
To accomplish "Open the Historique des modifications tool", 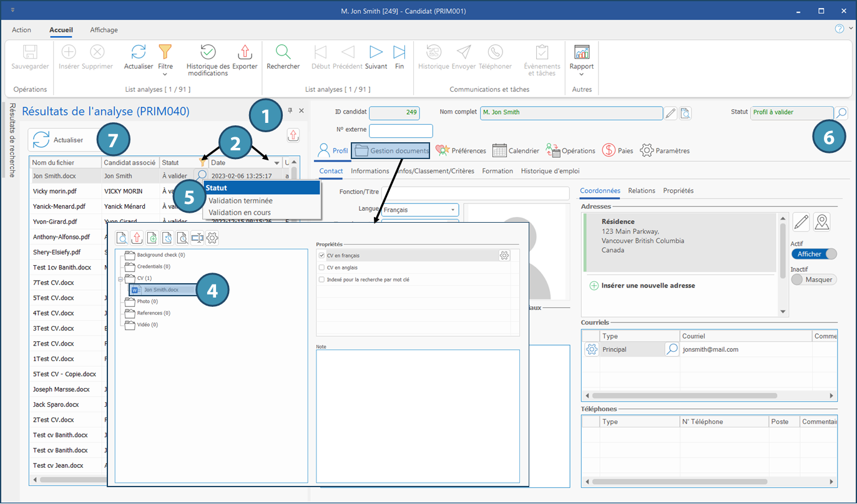I will click(208, 52).
